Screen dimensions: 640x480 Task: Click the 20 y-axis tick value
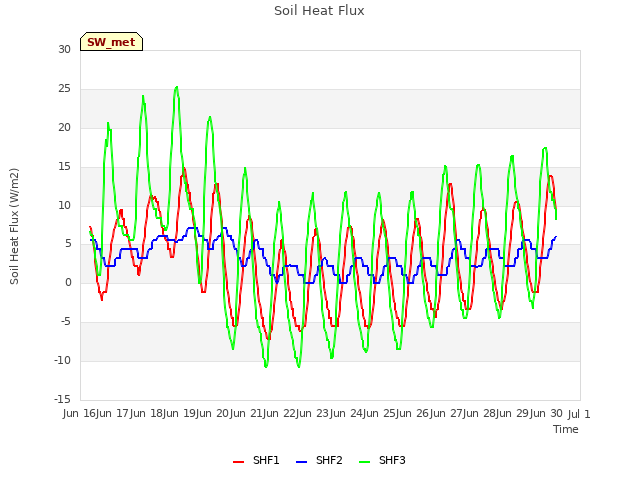(64, 127)
